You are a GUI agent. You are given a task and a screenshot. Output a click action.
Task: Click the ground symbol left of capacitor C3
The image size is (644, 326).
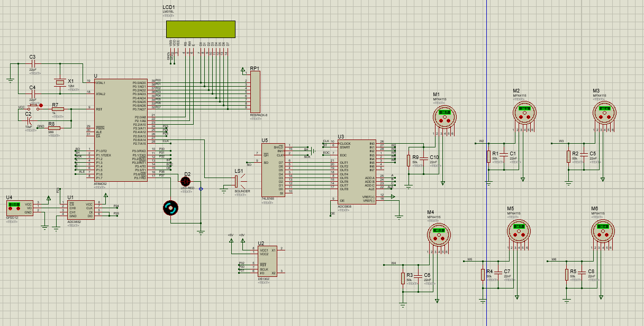point(10,80)
